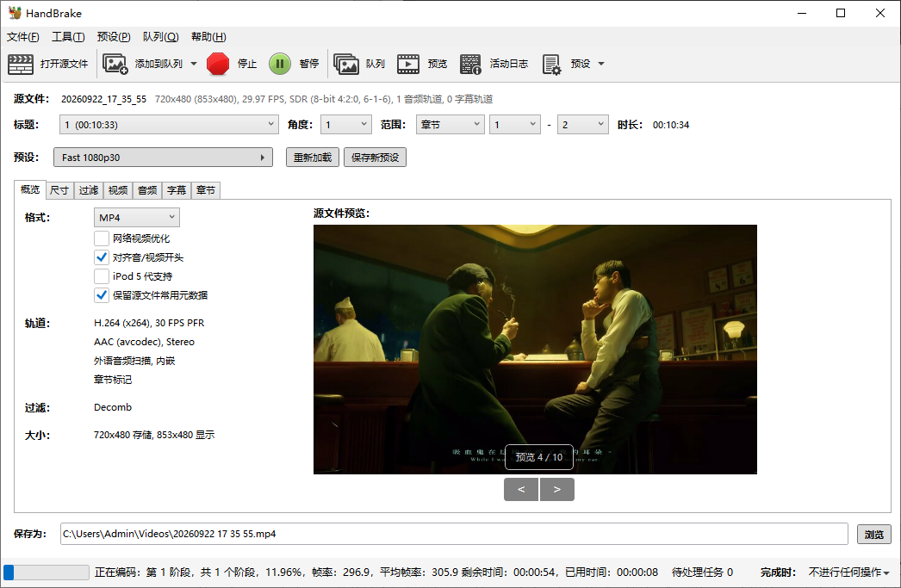Viewport: 901px width, 588px height.
Task: Click the Open Source File clapperboard icon
Action: (x=21, y=64)
